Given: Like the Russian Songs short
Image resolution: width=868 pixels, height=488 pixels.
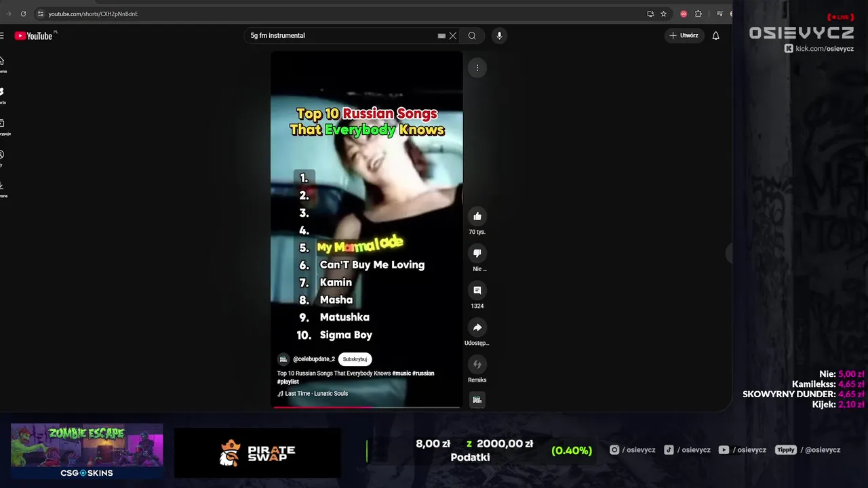Looking at the screenshot, I should click(477, 216).
